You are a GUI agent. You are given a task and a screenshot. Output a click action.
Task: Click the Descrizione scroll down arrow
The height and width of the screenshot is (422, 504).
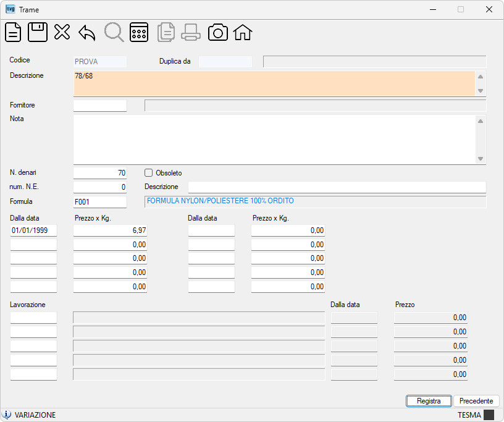[x=481, y=91]
